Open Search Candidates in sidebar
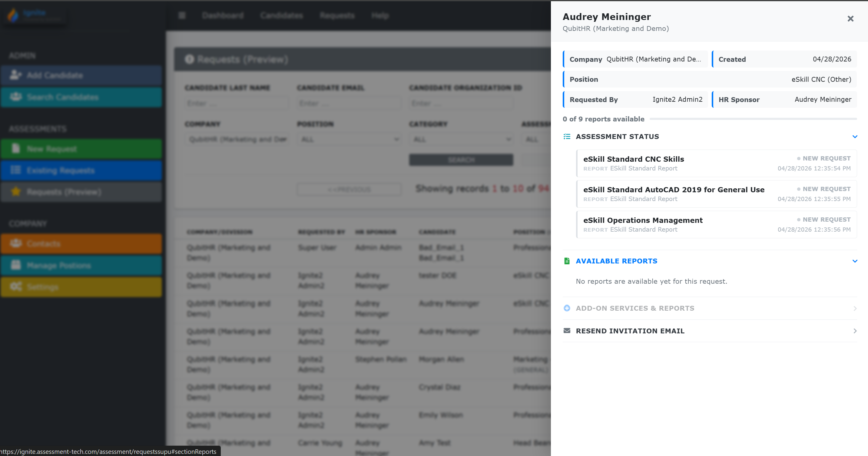This screenshot has height=456, width=868. click(x=81, y=97)
